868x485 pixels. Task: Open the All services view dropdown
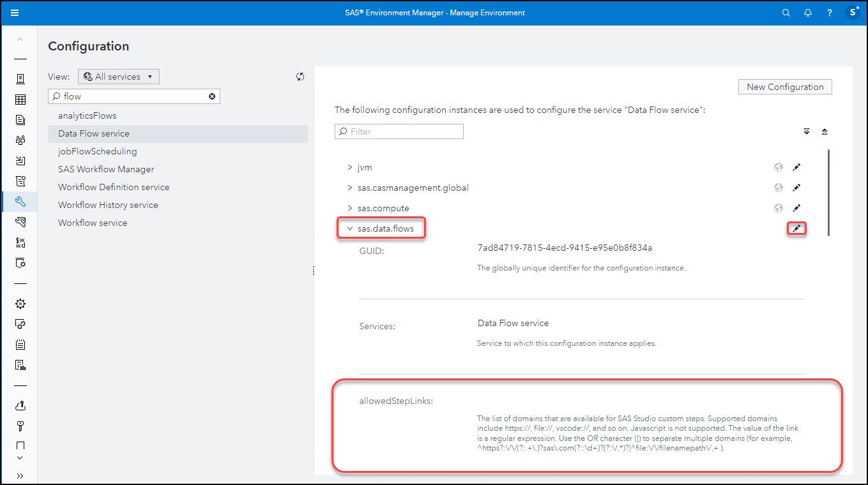(x=119, y=76)
